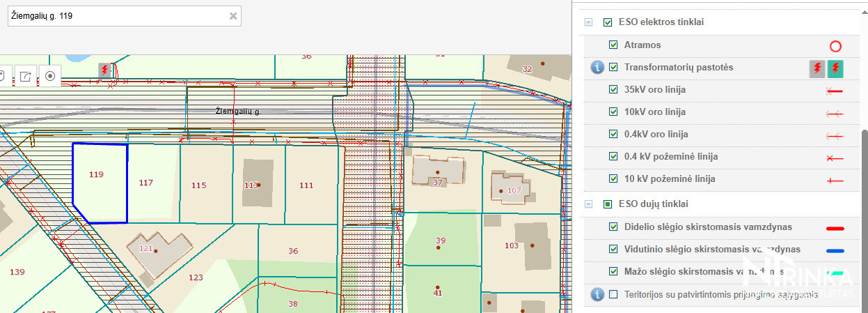868x313 pixels.
Task: Click the bookmark tag tool button
Action: 3,76
